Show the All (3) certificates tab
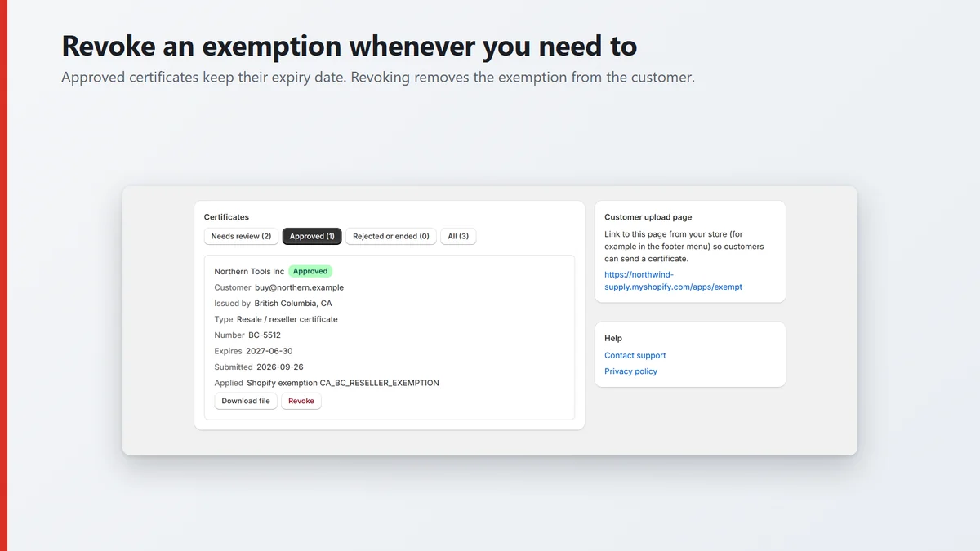The height and width of the screenshot is (551, 980). coord(458,236)
